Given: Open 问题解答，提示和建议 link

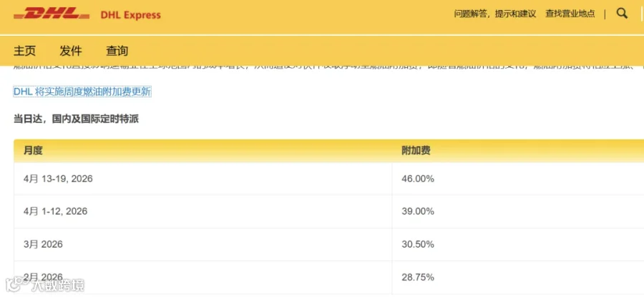Looking at the screenshot, I should coord(495,14).
